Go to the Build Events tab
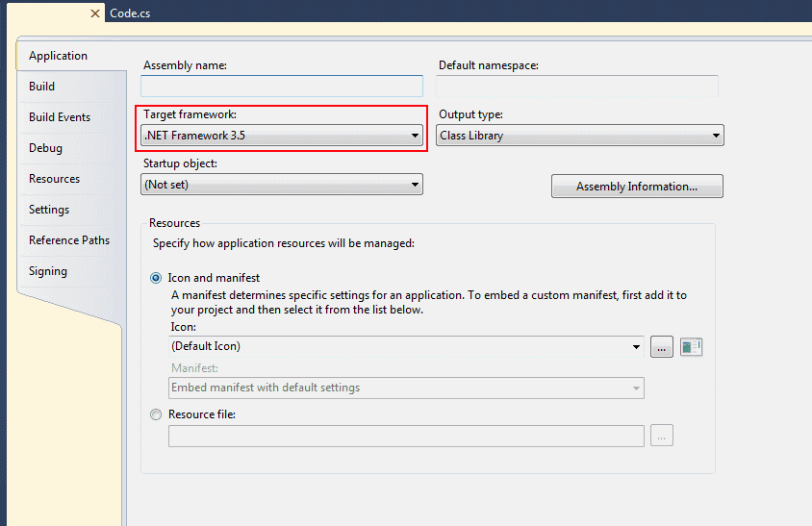The height and width of the screenshot is (526, 812). click(60, 117)
